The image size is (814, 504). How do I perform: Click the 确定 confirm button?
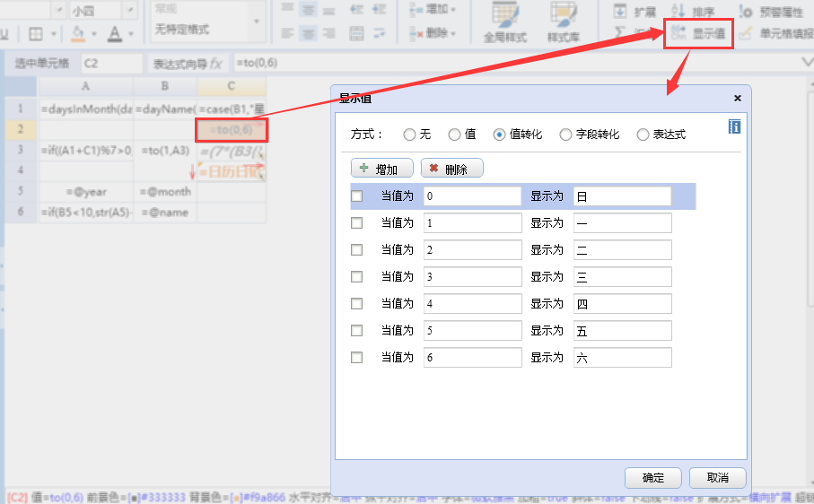[653, 477]
